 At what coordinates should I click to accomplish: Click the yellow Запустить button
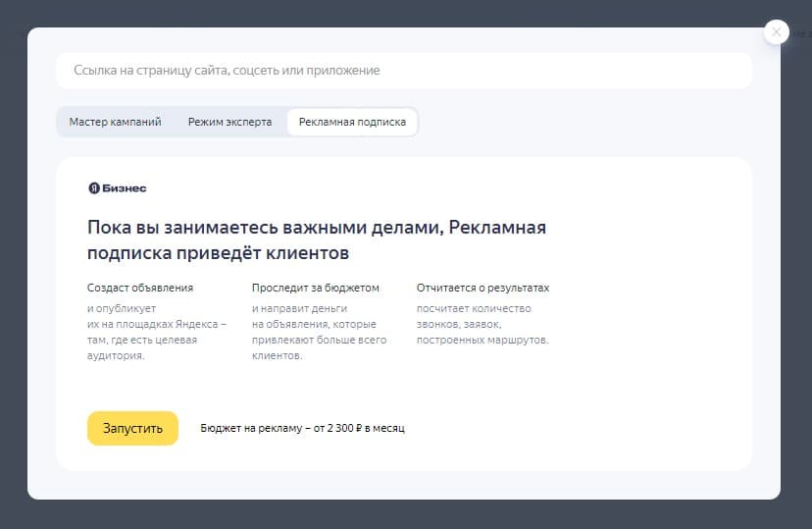[132, 428]
